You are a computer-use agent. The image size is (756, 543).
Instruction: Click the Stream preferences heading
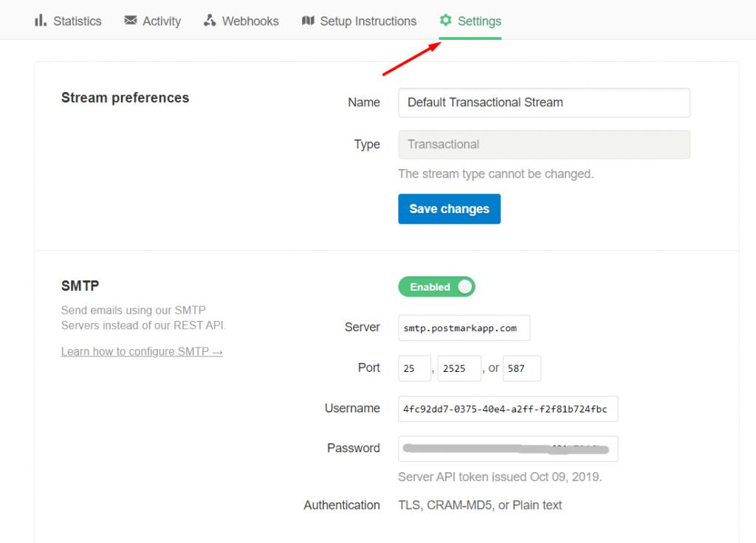[x=126, y=98]
